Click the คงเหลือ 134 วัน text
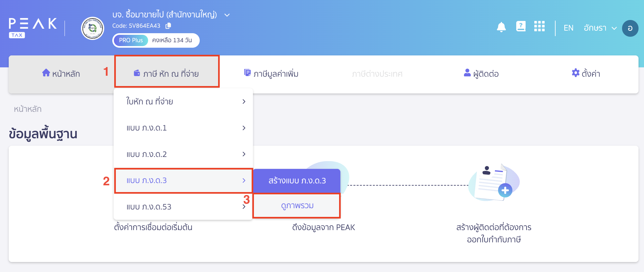The image size is (644, 272). (x=172, y=40)
